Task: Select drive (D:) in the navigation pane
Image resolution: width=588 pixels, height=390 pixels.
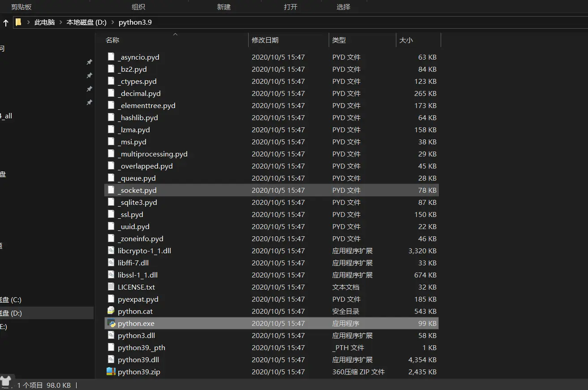Action: click(x=47, y=313)
